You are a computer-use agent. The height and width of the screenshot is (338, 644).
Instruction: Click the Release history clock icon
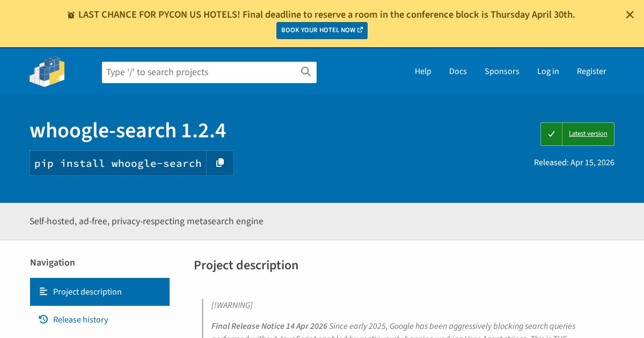(43, 320)
